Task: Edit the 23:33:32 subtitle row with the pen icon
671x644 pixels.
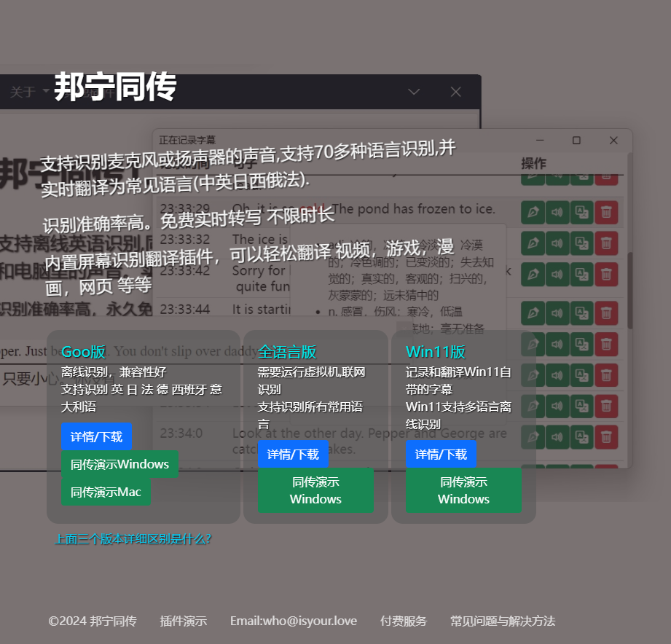Action: 533,243
